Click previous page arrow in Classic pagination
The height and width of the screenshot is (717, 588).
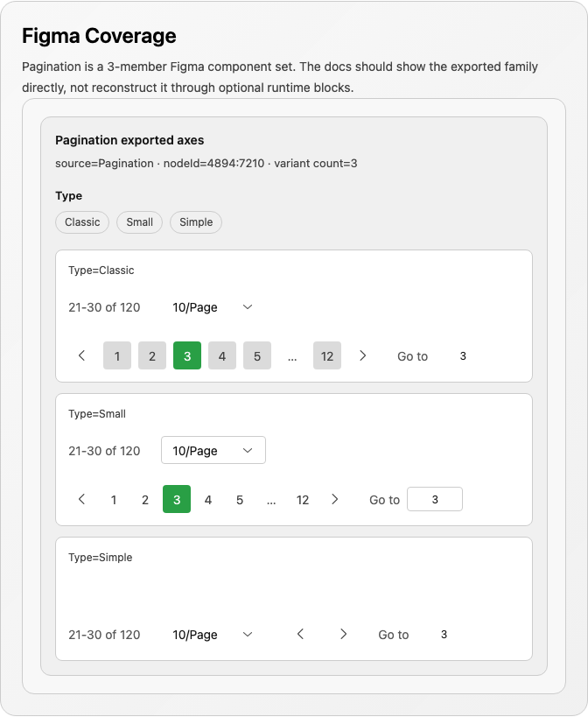pos(81,355)
